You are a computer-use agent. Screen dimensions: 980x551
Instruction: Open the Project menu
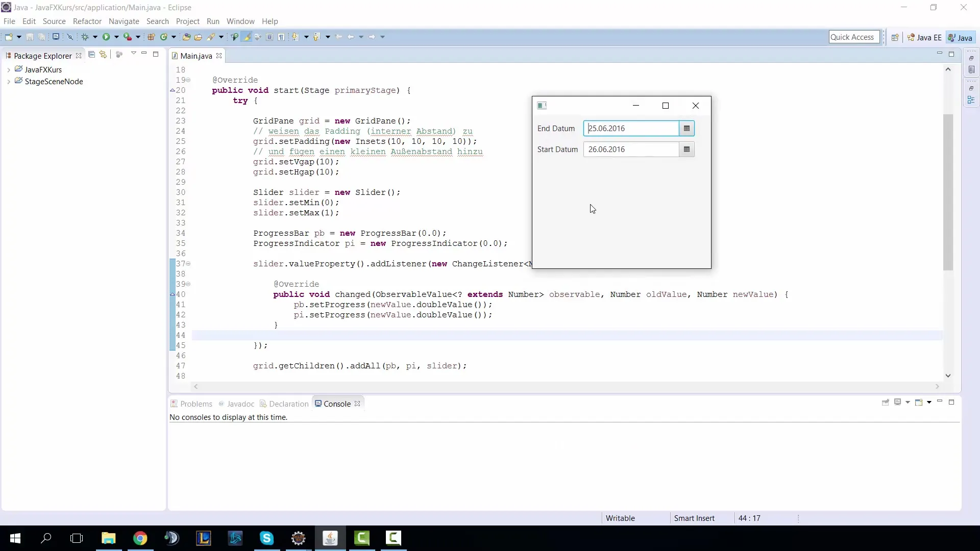(187, 21)
